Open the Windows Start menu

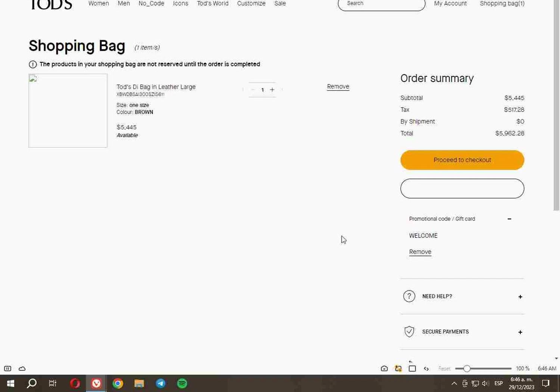[x=10, y=383]
